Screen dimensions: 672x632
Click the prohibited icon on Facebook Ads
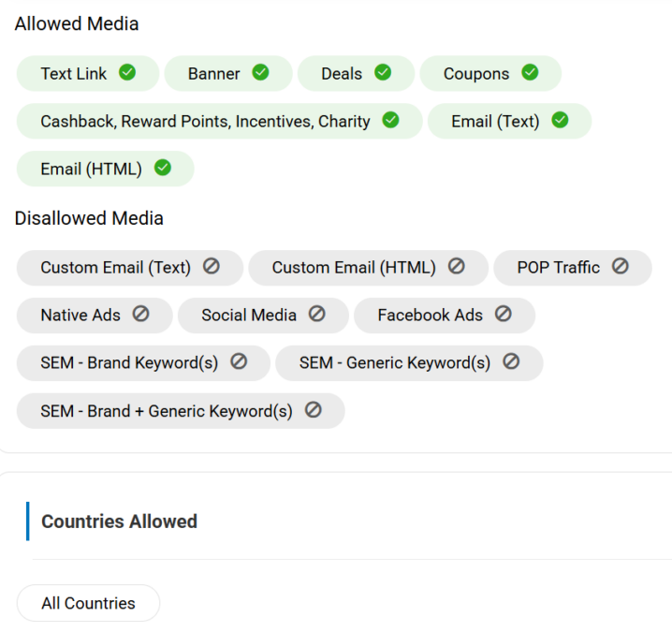pos(504,315)
